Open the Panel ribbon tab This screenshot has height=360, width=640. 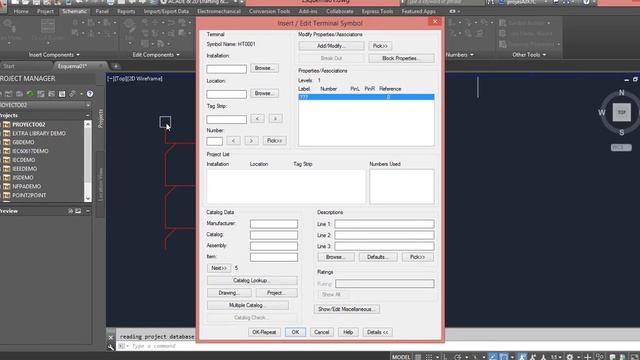(x=102, y=11)
